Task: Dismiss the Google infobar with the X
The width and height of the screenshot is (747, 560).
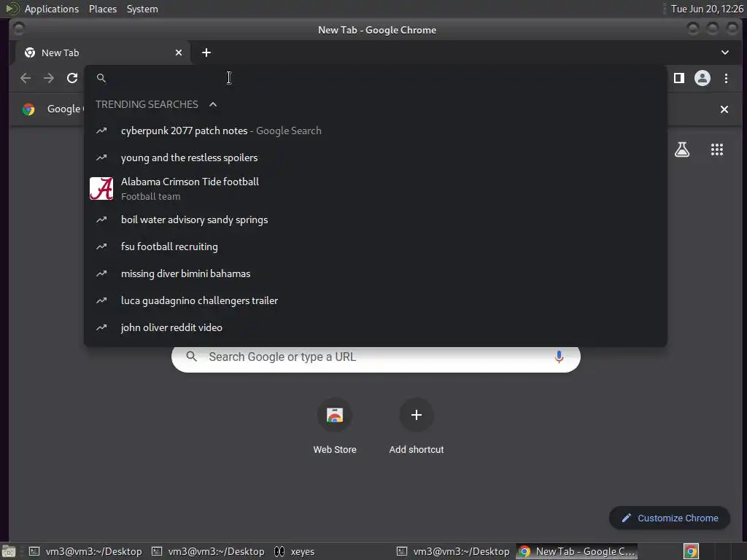Action: [x=724, y=109]
